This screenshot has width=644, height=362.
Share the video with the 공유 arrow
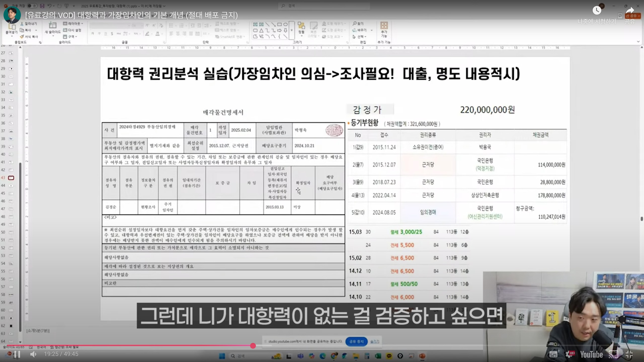point(630,15)
